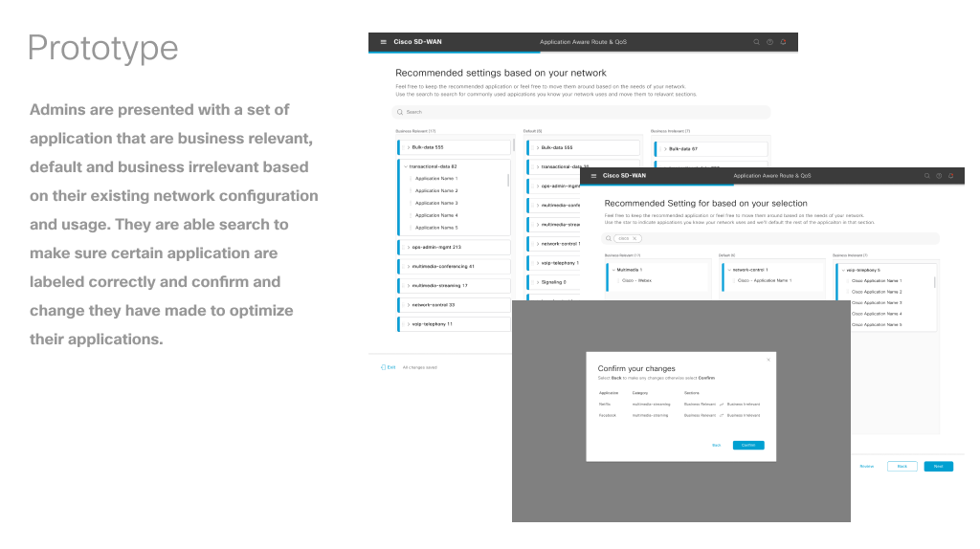The height and width of the screenshot is (549, 980).
Task: Expand multimedia-streaming 17 group
Action: [409, 285]
